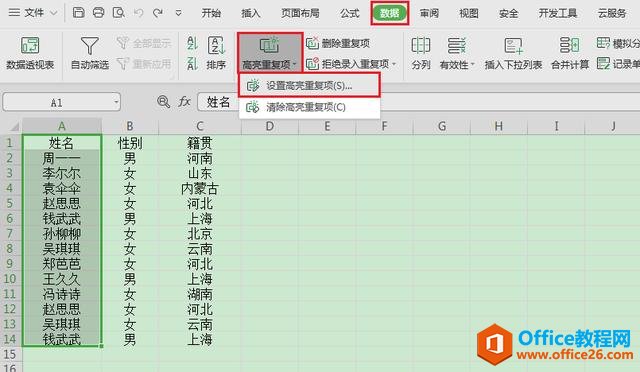Screen dimensions: 640x372
Task: Select the 数据 tab
Action: coord(390,13)
